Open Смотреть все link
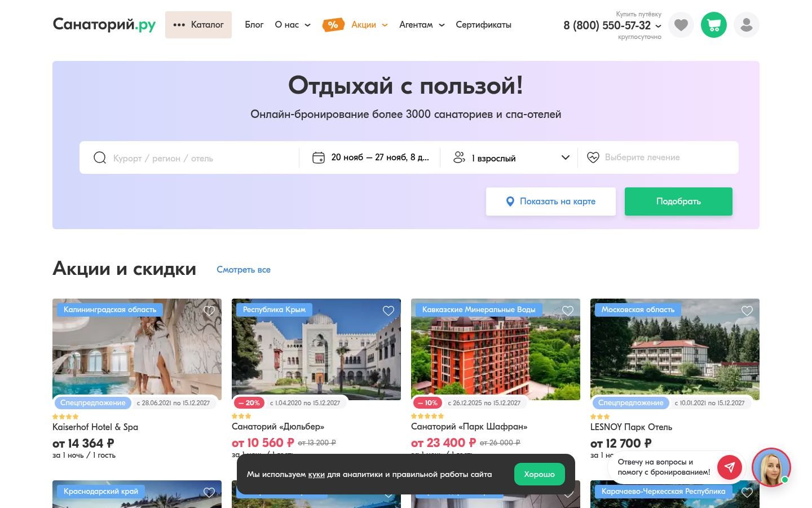The width and height of the screenshot is (812, 508). click(x=244, y=270)
